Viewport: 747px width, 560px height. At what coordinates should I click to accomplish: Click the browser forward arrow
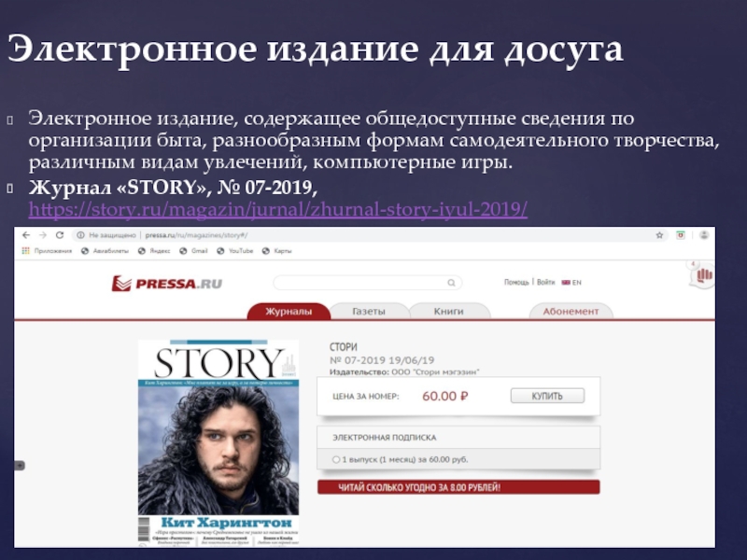pyautogui.click(x=43, y=235)
